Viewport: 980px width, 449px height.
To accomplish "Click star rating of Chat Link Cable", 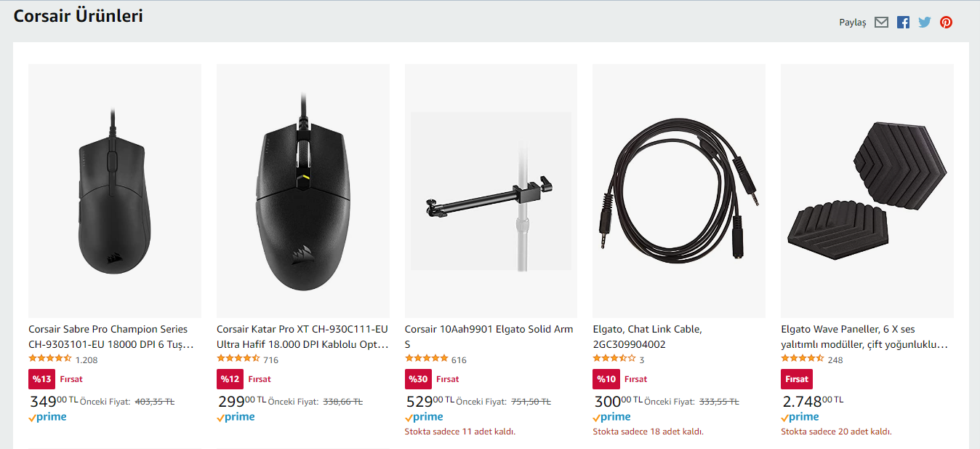I will (614, 359).
